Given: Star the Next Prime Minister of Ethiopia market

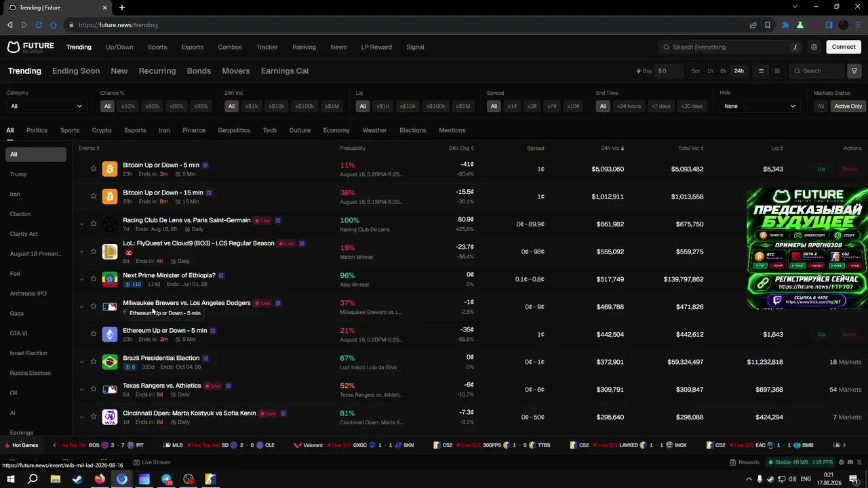Looking at the screenshot, I should click(x=94, y=279).
